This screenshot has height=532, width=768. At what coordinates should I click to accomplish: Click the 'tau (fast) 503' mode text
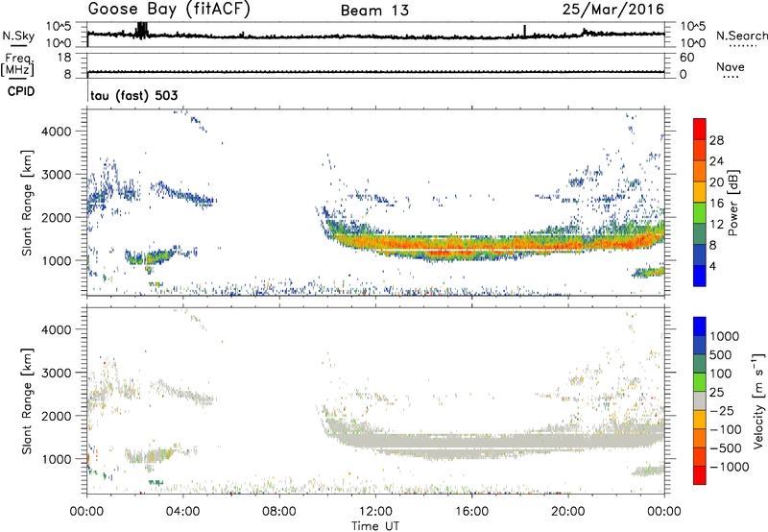pyautogui.click(x=134, y=95)
